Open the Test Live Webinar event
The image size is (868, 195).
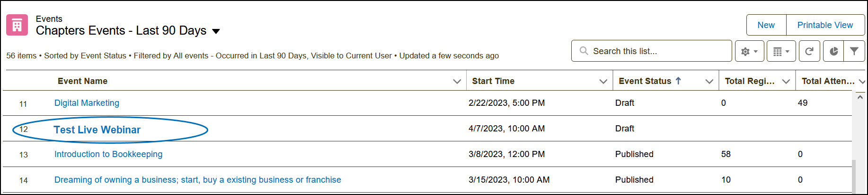tap(97, 130)
